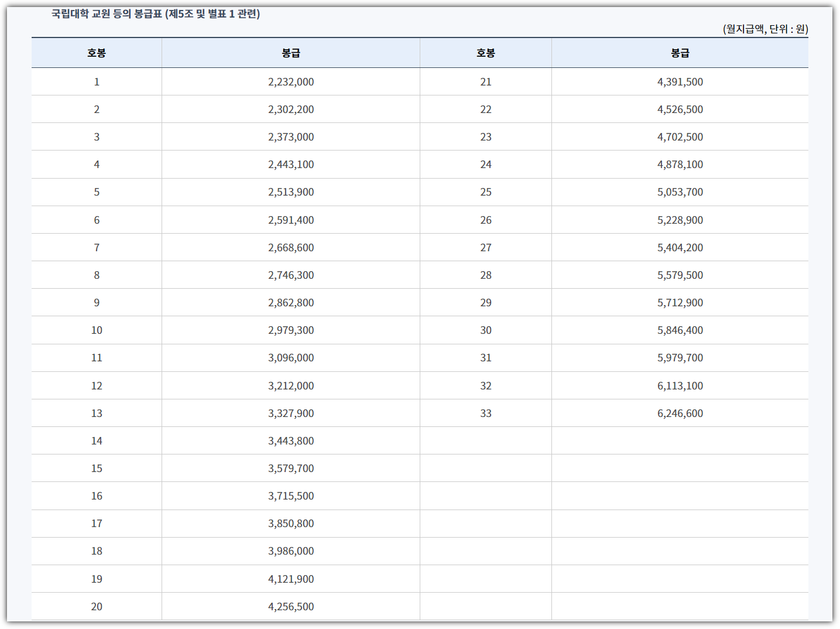840x629 pixels.
Task: Select the step number 21 cell
Action: (x=486, y=82)
